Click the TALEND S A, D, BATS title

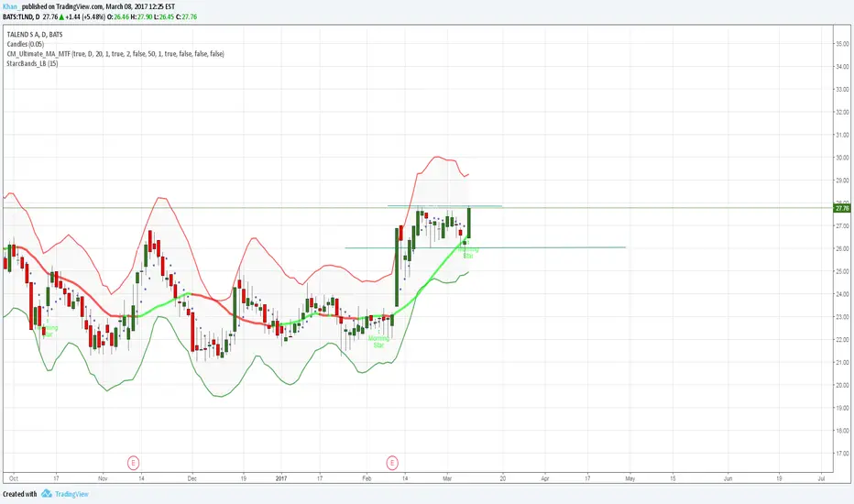coord(35,34)
